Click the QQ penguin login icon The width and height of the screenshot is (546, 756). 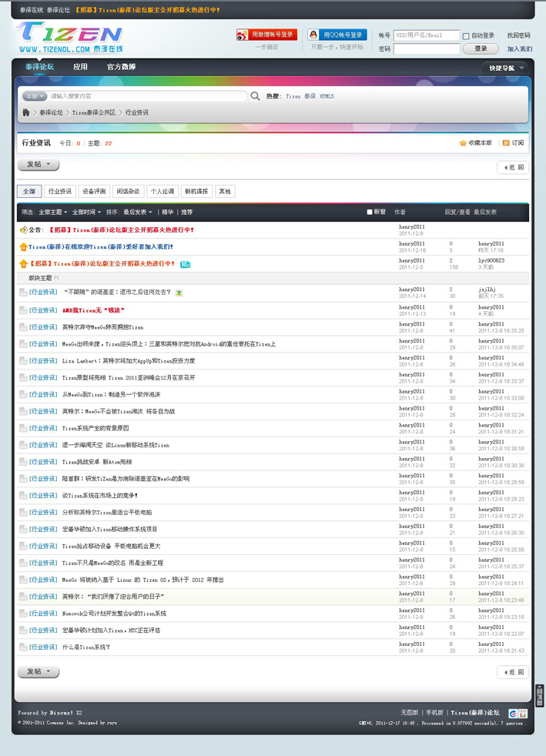click(x=313, y=35)
